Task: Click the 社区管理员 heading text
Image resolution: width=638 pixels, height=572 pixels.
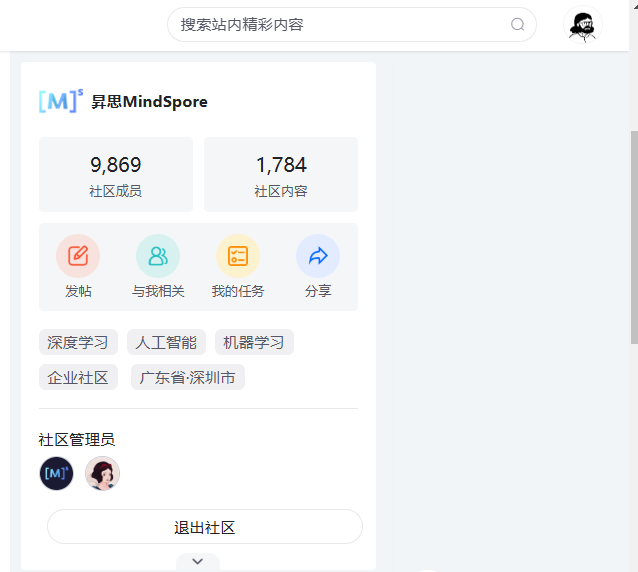Action: pyautogui.click(x=77, y=439)
